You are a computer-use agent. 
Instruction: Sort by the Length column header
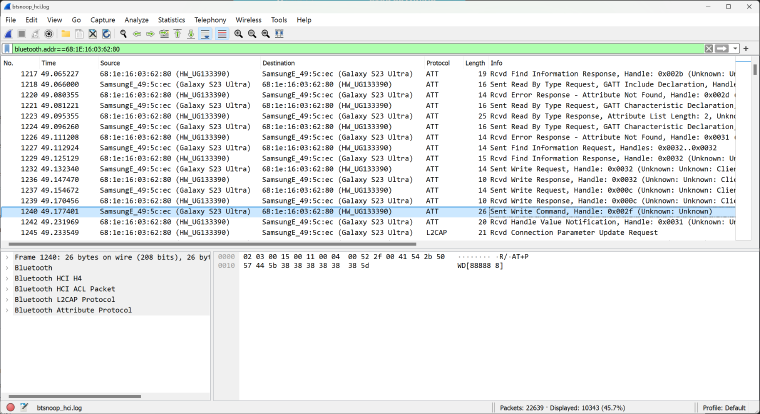475,63
